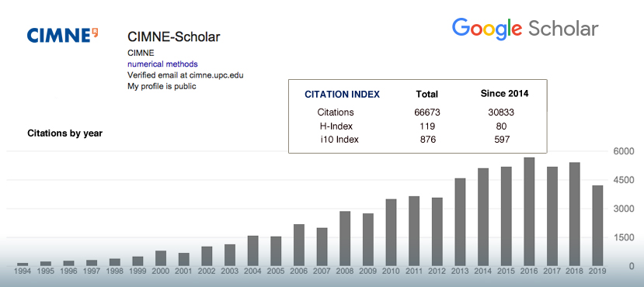Click the Google Scholar logo
644x287 pixels.
click(525, 29)
